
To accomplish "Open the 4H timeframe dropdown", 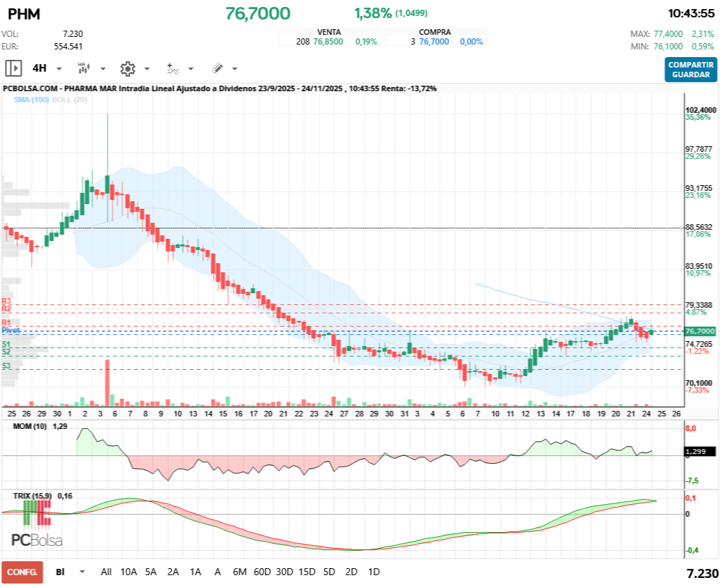I will point(58,68).
